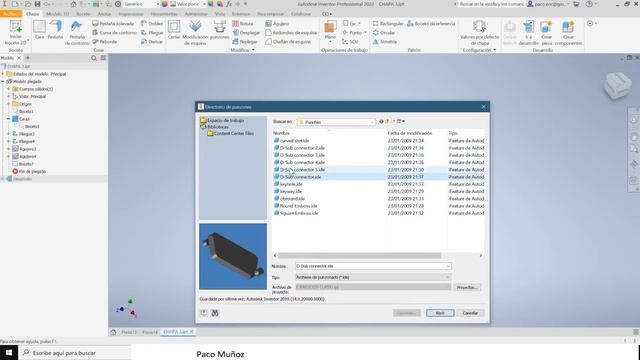
Task: Click the Proyectos button
Action: pos(467,287)
